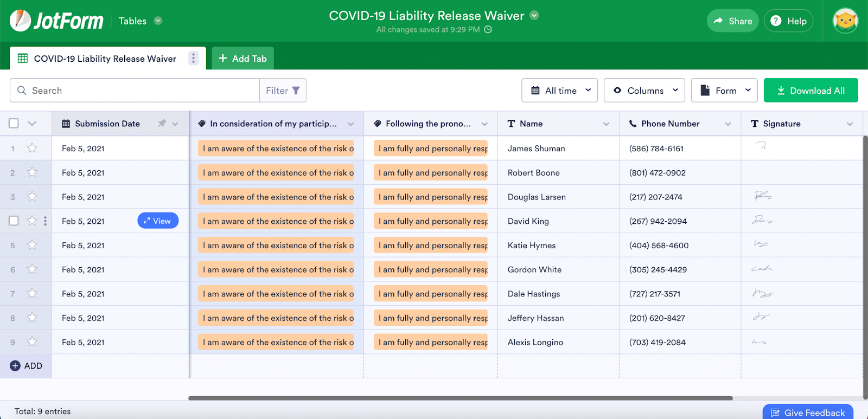
Task: Open row 4 three-dot menu
Action: click(45, 221)
